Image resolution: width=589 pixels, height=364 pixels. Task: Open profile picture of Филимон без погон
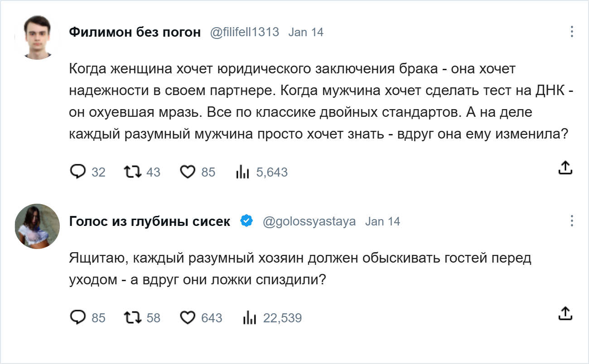pyautogui.click(x=37, y=37)
